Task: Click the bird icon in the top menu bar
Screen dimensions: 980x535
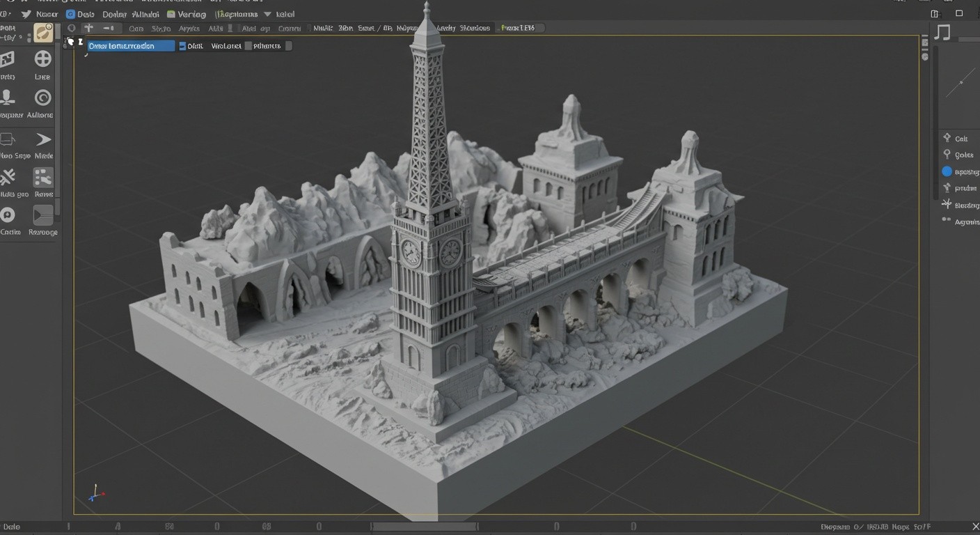Action: pyautogui.click(x=26, y=14)
